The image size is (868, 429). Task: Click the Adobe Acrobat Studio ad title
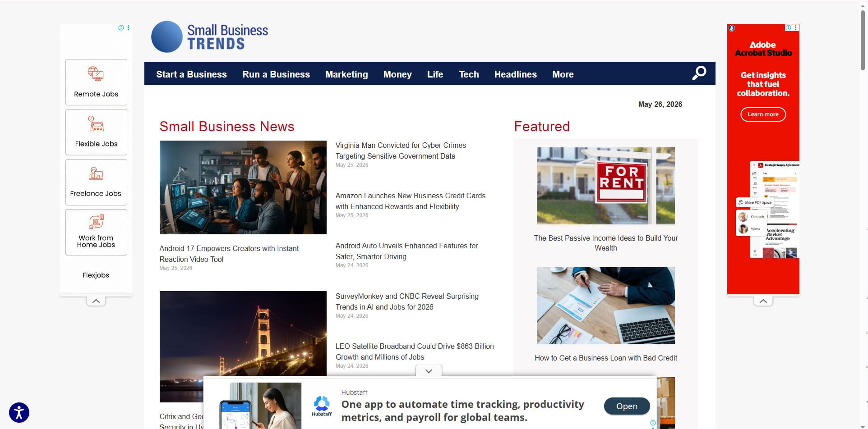(763, 49)
